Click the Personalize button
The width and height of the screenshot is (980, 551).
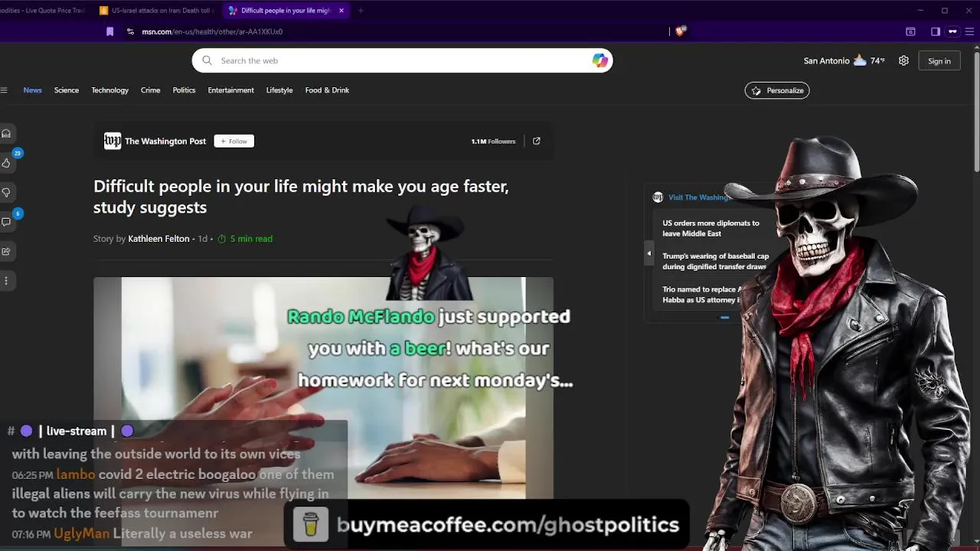click(777, 90)
